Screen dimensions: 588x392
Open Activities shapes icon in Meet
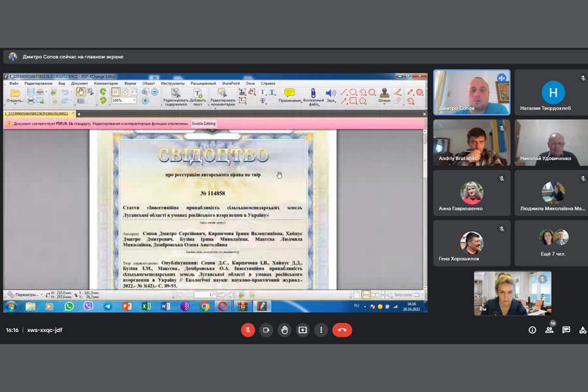click(x=582, y=330)
